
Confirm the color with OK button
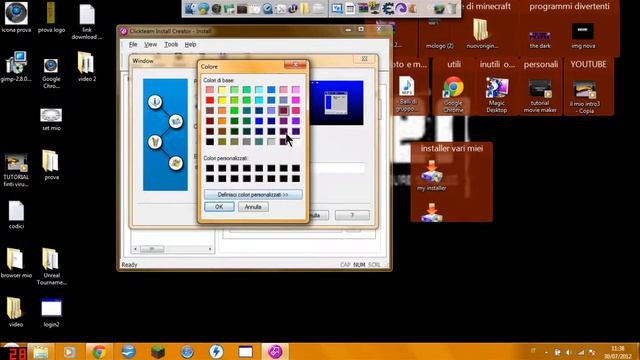click(219, 207)
